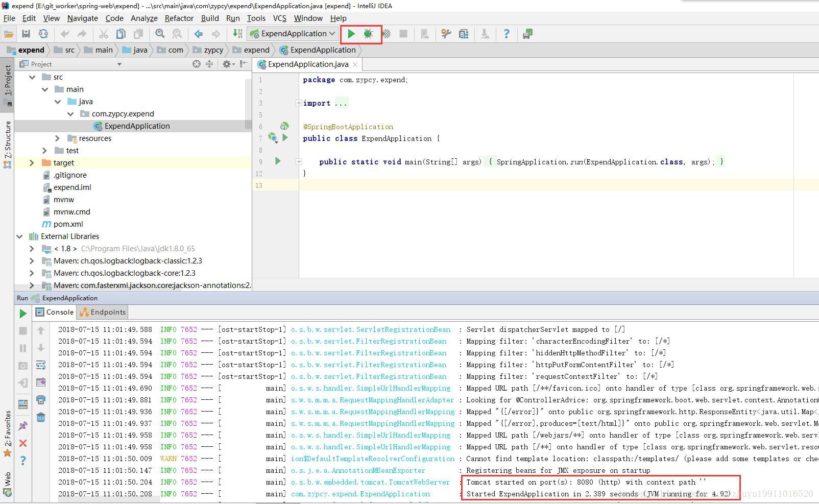This screenshot has width=819, height=504.
Task: Expand the JDK 1.8 library node
Action: coord(32,249)
